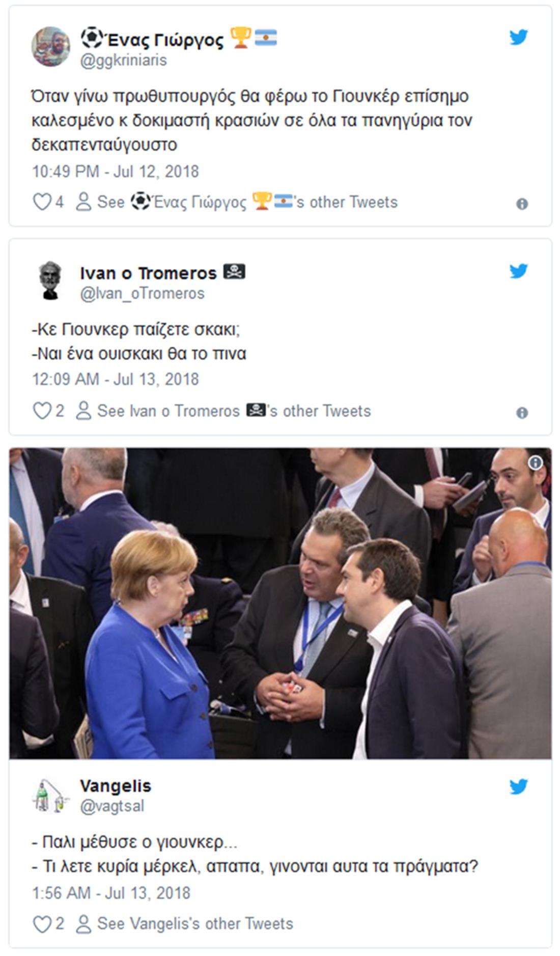Viewport: 560px width, 956px height.
Task: Like the Ένας Γιώργος tweet with heart
Action: point(42,202)
